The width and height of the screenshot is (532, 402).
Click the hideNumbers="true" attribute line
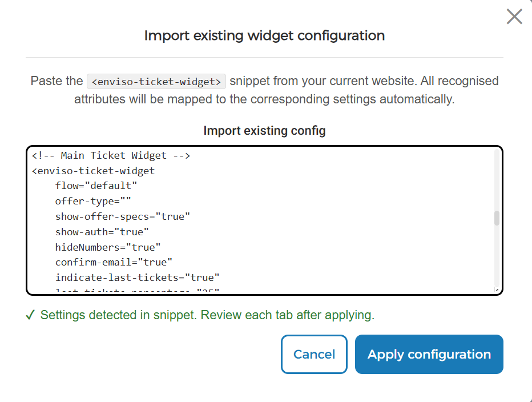tap(107, 247)
